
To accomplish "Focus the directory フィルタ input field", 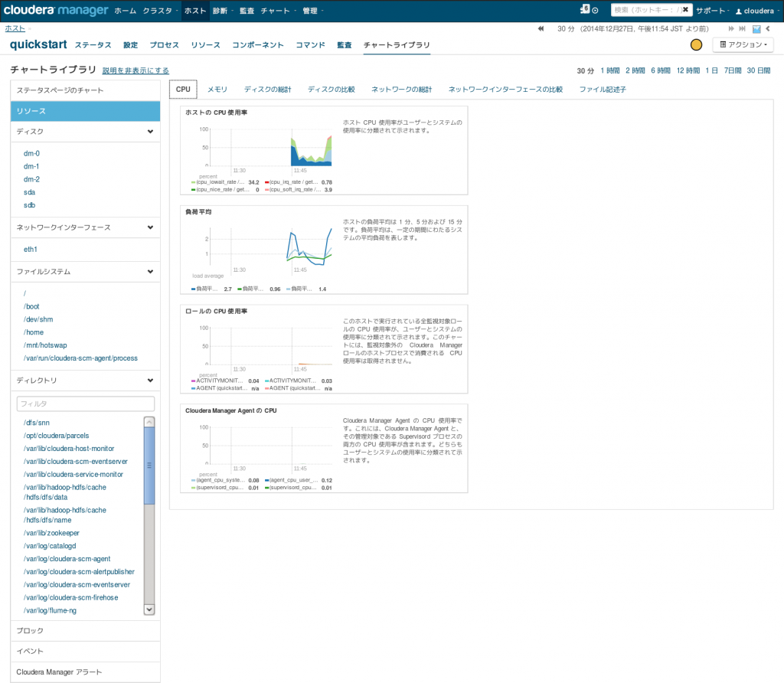I will (86, 404).
